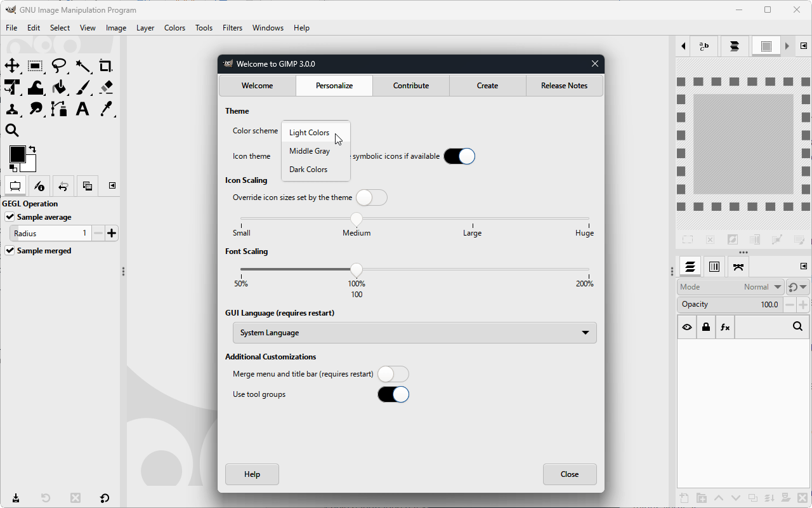The height and width of the screenshot is (508, 812).
Task: Click Help button in Welcome dialog
Action: (252, 474)
